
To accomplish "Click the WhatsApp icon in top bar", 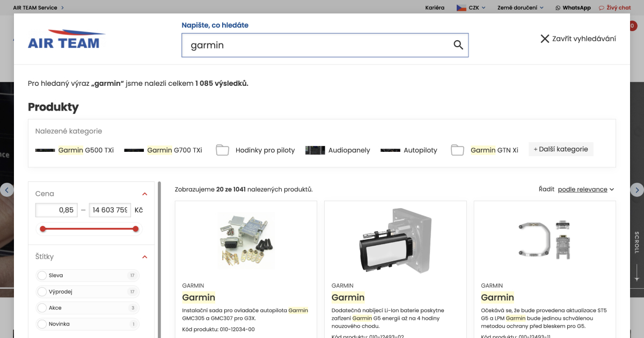I will tap(558, 8).
